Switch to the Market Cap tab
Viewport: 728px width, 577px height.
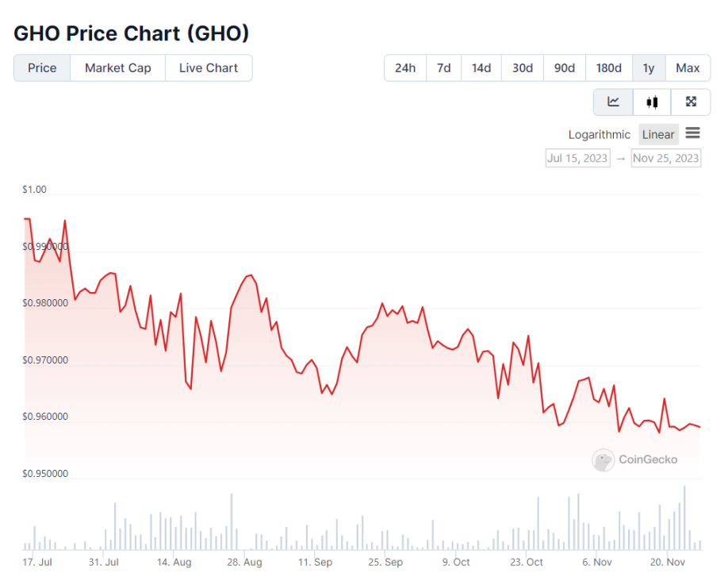pyautogui.click(x=117, y=68)
